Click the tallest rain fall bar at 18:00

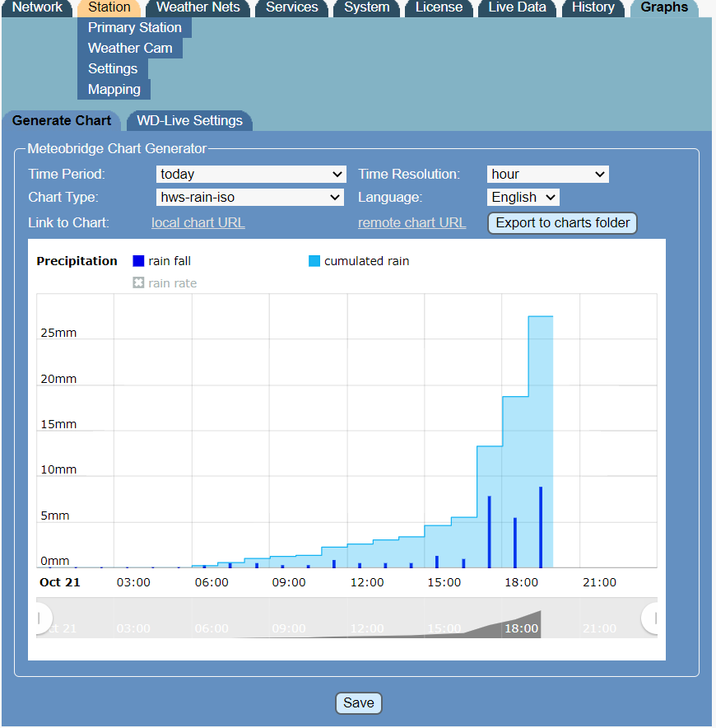(541, 527)
